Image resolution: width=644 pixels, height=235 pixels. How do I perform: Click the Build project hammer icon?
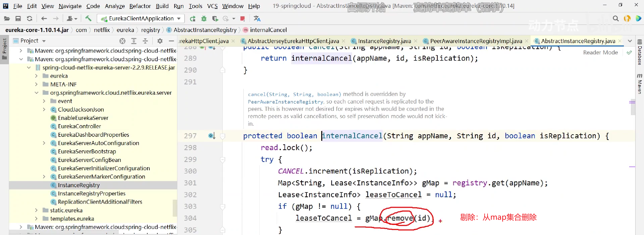pos(88,18)
